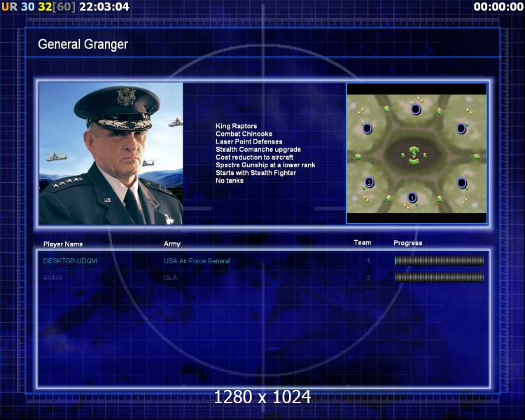This screenshot has height=420, width=525.
Task: Click the General Granger portrait image
Action: coord(111,153)
